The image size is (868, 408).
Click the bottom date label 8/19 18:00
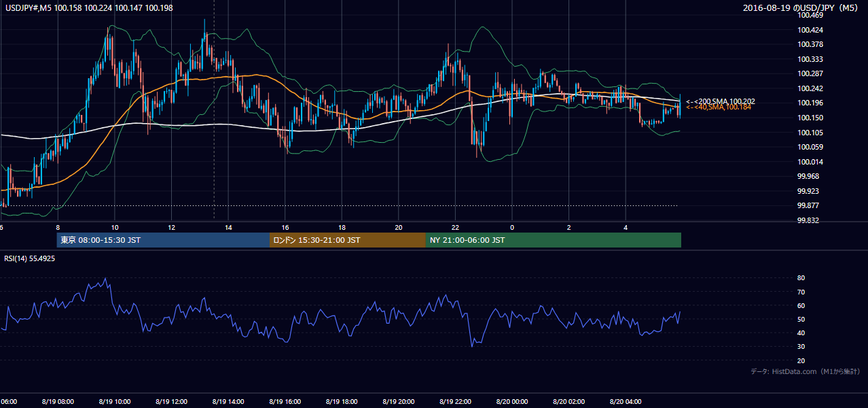pyautogui.click(x=342, y=401)
